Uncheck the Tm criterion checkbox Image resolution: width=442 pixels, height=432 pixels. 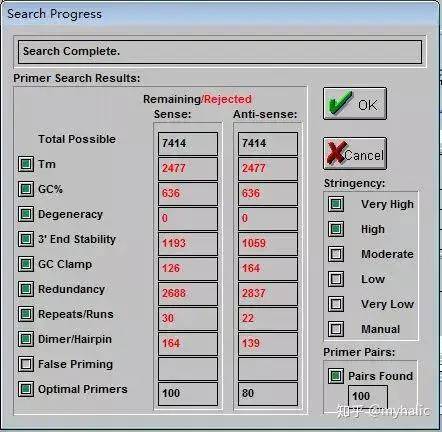click(x=26, y=164)
